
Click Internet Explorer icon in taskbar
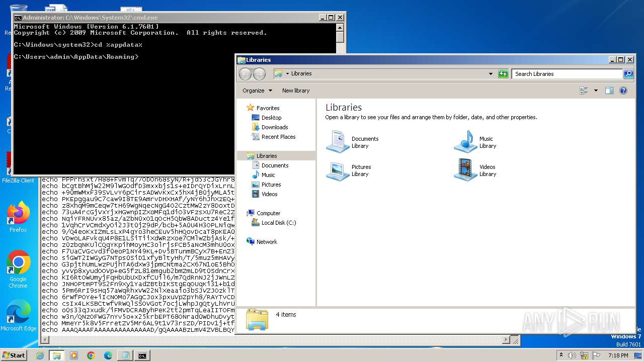point(40,355)
